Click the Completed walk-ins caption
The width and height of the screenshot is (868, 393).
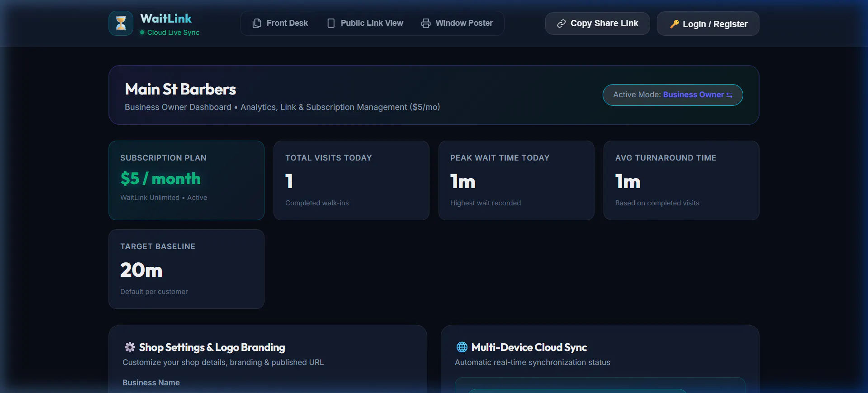pyautogui.click(x=317, y=203)
